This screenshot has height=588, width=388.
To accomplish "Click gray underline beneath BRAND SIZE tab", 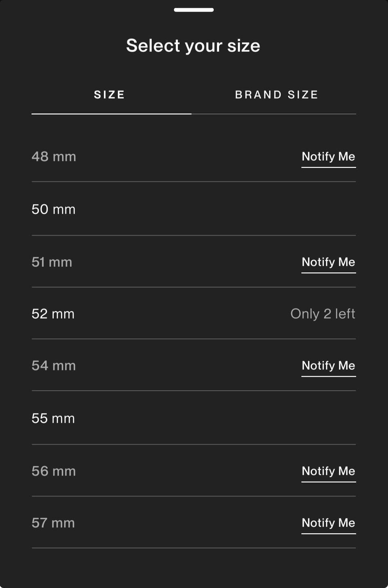I will click(274, 114).
